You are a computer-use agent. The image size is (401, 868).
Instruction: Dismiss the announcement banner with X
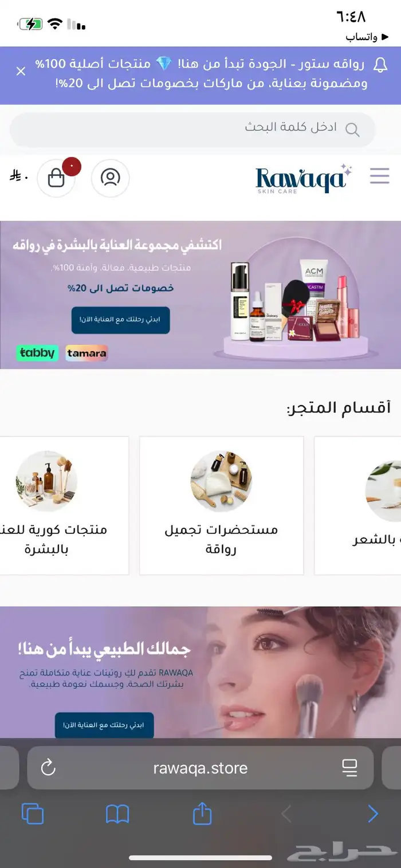pos(21,72)
